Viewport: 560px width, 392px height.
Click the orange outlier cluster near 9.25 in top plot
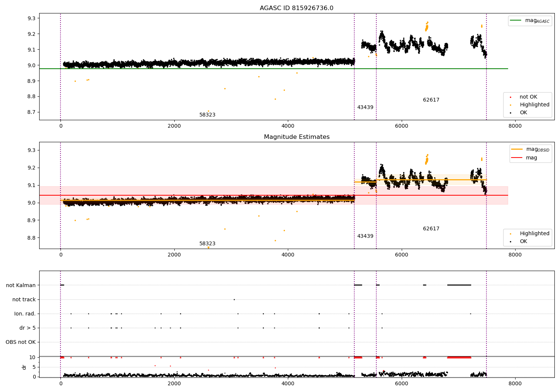tap(427, 27)
